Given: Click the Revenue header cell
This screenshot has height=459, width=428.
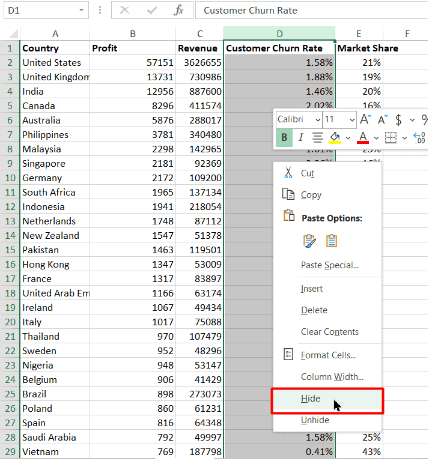Looking at the screenshot, I should pyautogui.click(x=199, y=48).
